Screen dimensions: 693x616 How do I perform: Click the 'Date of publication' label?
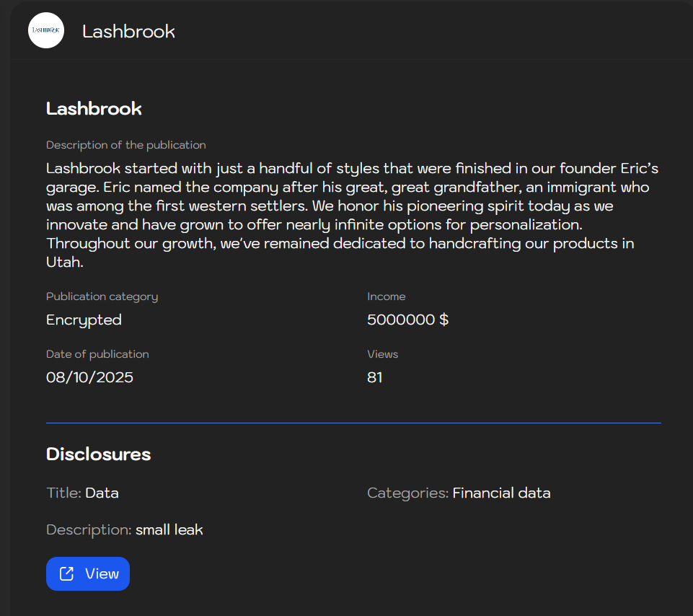[x=97, y=354]
